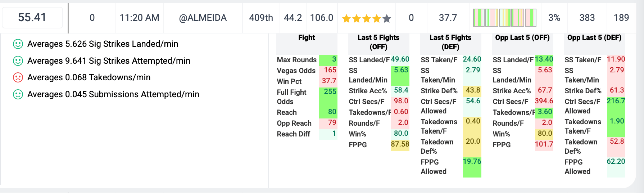This screenshot has width=644, height=193.
Task: Open the @ALMEIDA opponent cell
Action: [203, 18]
